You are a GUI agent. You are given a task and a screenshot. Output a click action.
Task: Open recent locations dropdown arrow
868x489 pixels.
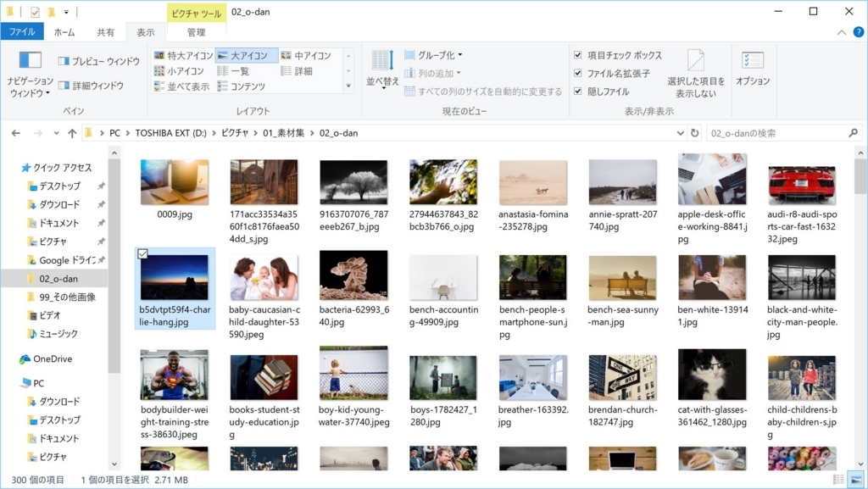coord(56,133)
